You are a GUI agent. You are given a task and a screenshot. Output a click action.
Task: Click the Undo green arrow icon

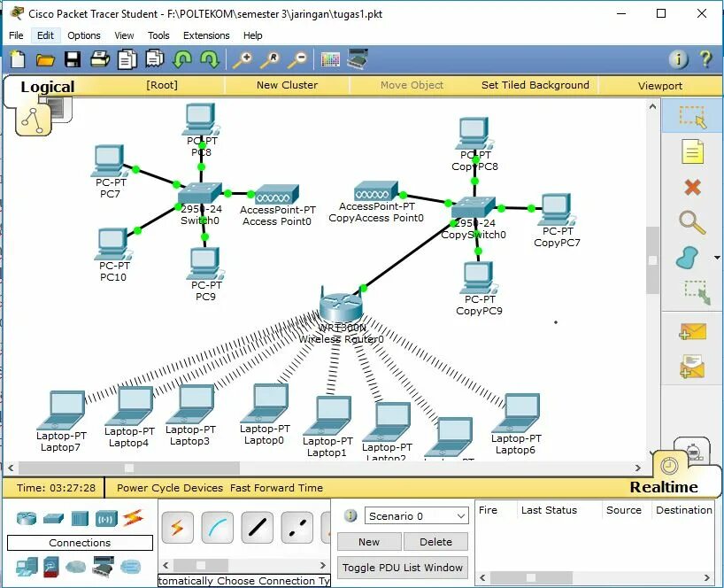tap(182, 59)
